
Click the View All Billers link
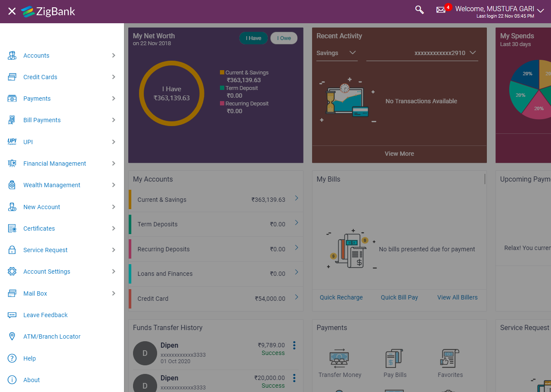coord(458,297)
